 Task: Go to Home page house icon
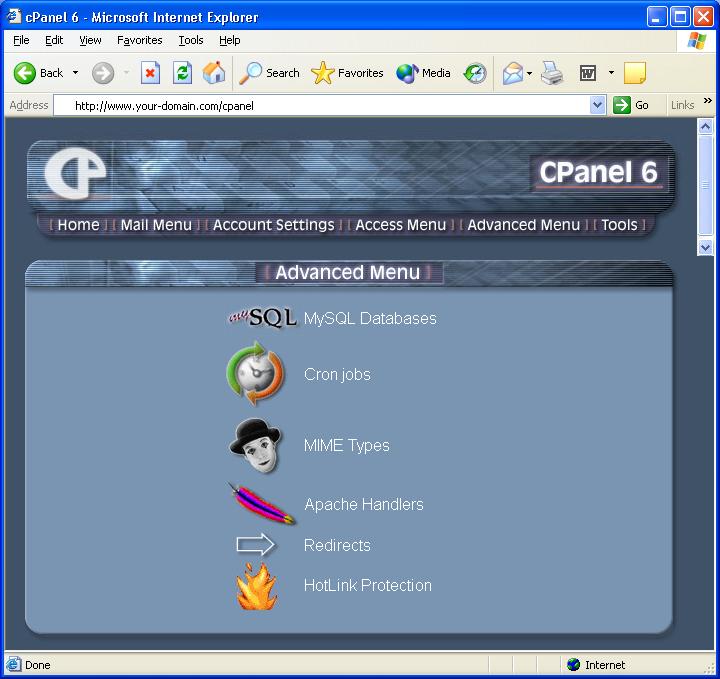(214, 73)
